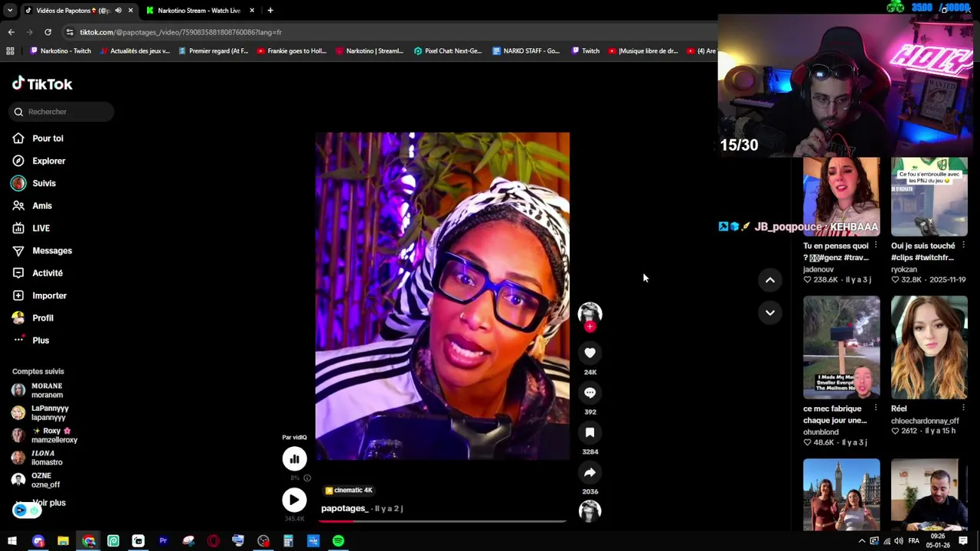Open Pixel Chat: Next-Ge... bookmark

[448, 51]
